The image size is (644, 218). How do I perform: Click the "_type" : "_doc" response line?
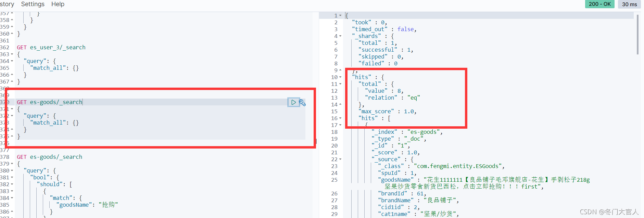[399, 139]
